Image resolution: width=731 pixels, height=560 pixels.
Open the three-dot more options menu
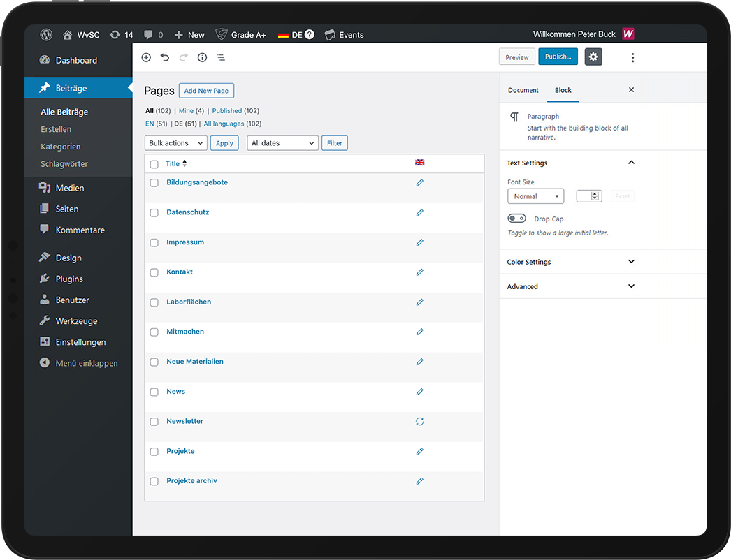pos(632,57)
